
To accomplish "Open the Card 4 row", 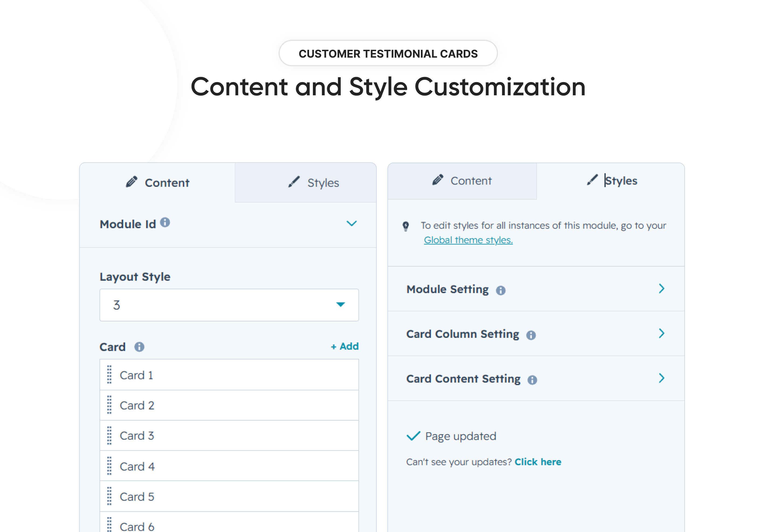I will click(229, 465).
